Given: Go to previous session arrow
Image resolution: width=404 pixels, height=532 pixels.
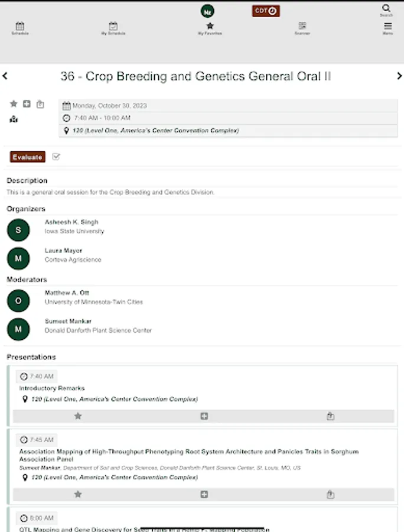Looking at the screenshot, I should point(5,76).
